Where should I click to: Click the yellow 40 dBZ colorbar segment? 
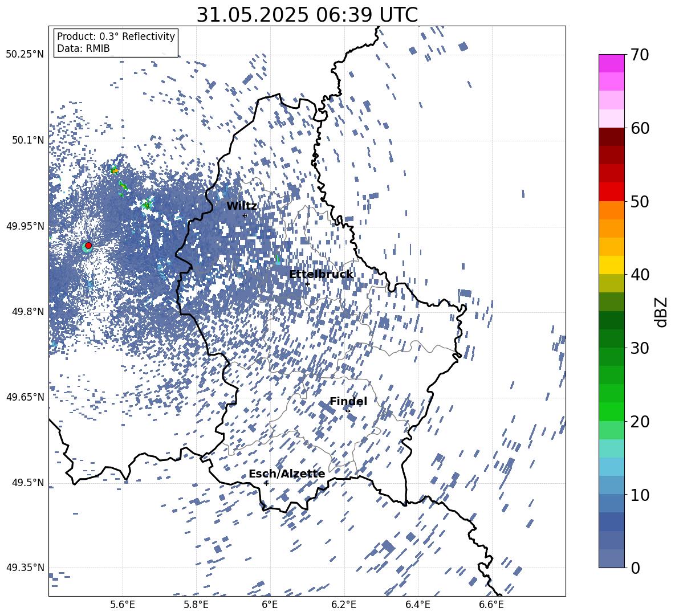(612, 265)
